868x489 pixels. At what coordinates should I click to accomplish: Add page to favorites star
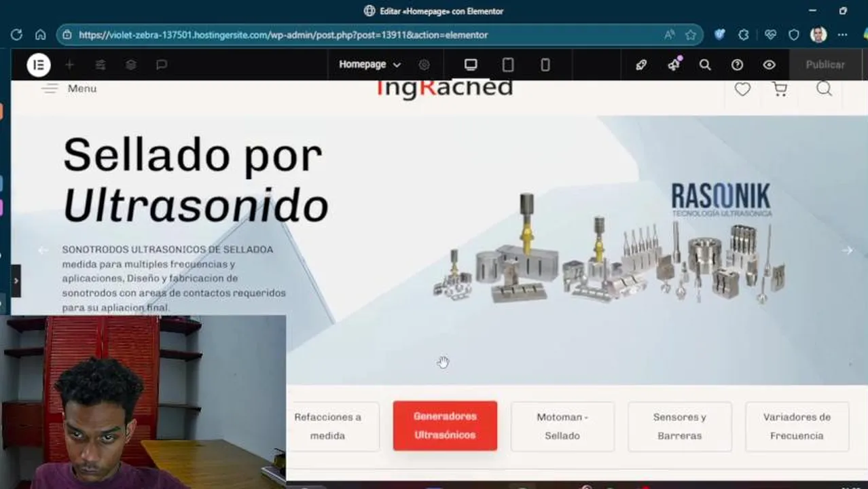(x=691, y=35)
